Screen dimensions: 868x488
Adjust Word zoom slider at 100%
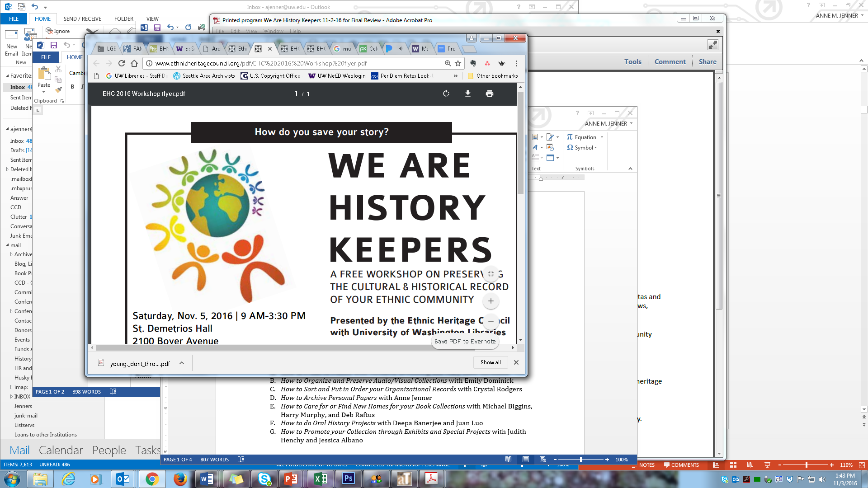[x=581, y=460]
